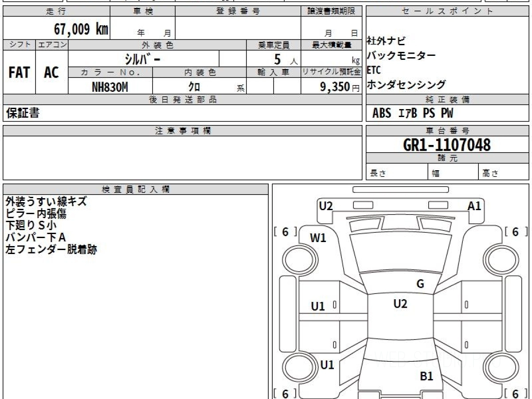The width and height of the screenshot is (532, 399).
Task: Select the ABS エアB PS PW equipment line
Action: pyautogui.click(x=413, y=113)
